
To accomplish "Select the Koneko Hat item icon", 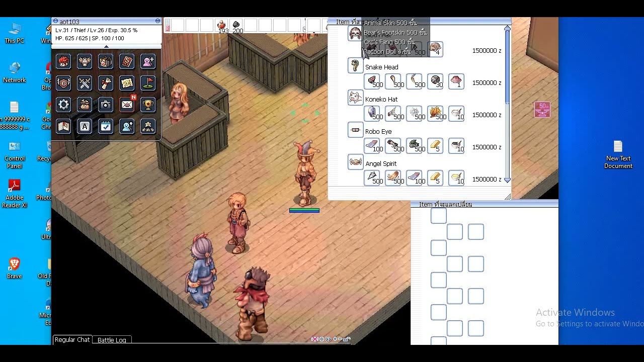I will 355,98.
